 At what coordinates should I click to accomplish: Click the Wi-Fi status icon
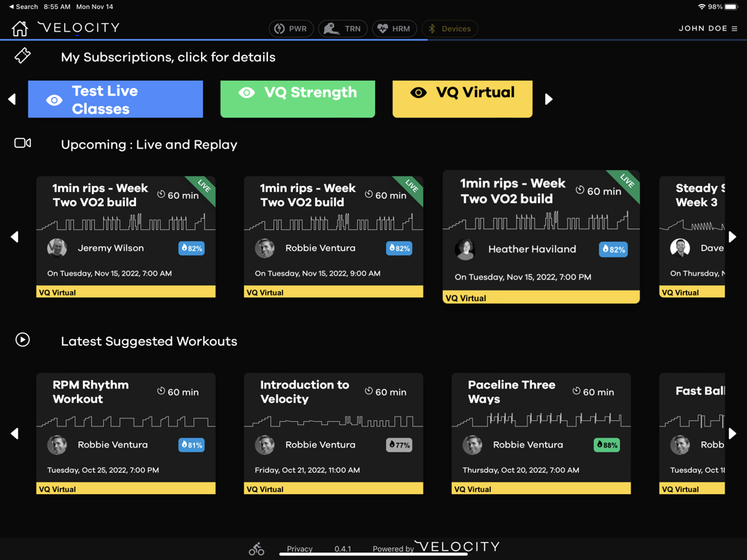pyautogui.click(x=701, y=7)
